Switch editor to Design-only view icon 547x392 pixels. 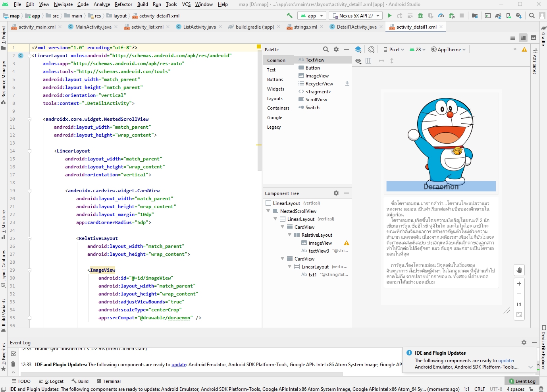point(534,38)
